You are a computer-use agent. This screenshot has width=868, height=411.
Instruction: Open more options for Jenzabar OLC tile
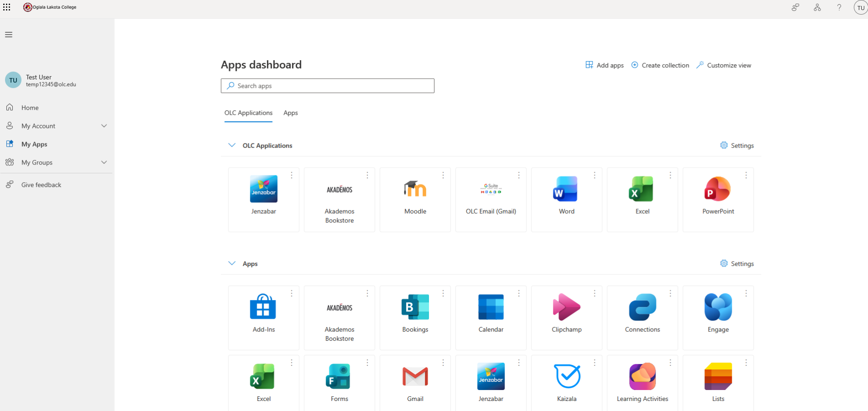coord(291,175)
